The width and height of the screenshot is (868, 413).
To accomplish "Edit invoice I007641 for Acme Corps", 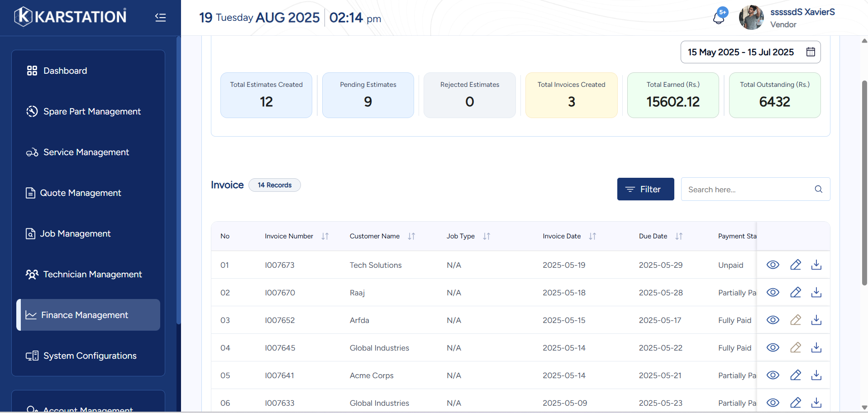I will click(x=795, y=375).
